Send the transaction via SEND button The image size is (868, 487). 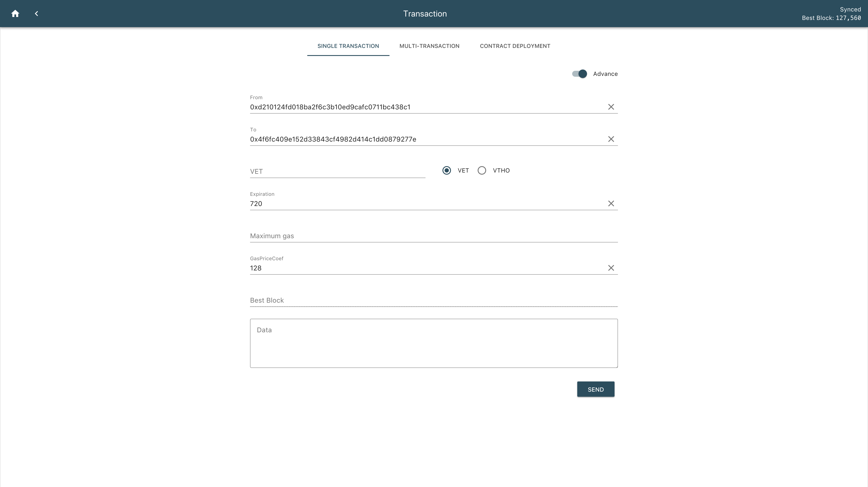(595, 389)
